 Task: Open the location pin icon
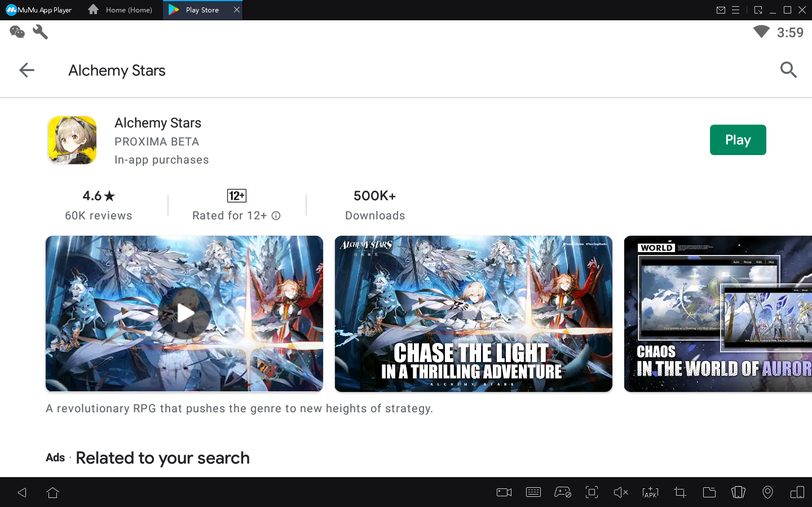coord(767,492)
